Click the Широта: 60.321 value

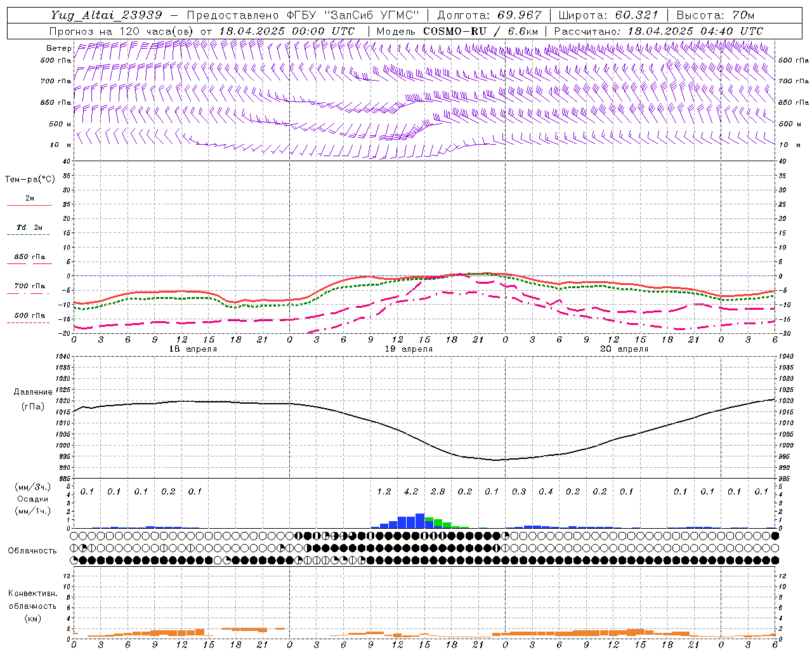point(608,15)
